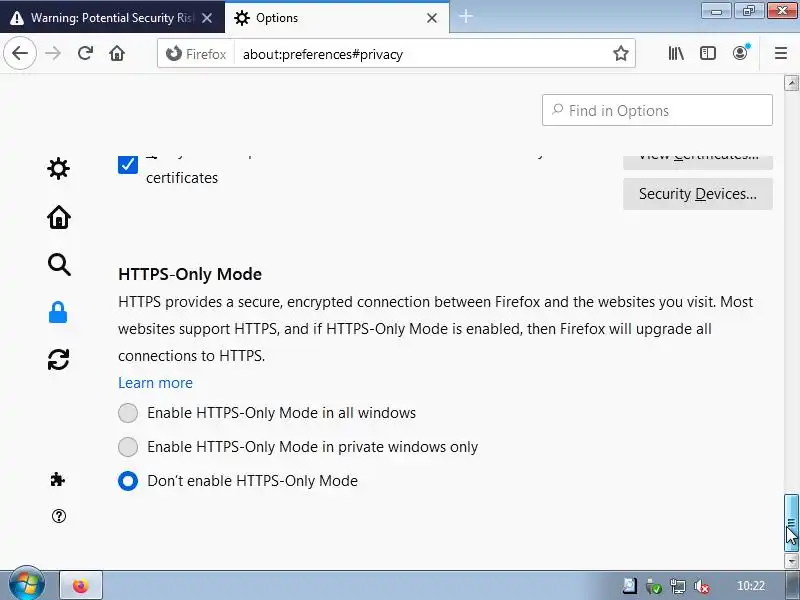Click the Show desktop button
The height and width of the screenshot is (600, 800).
(x=793, y=585)
